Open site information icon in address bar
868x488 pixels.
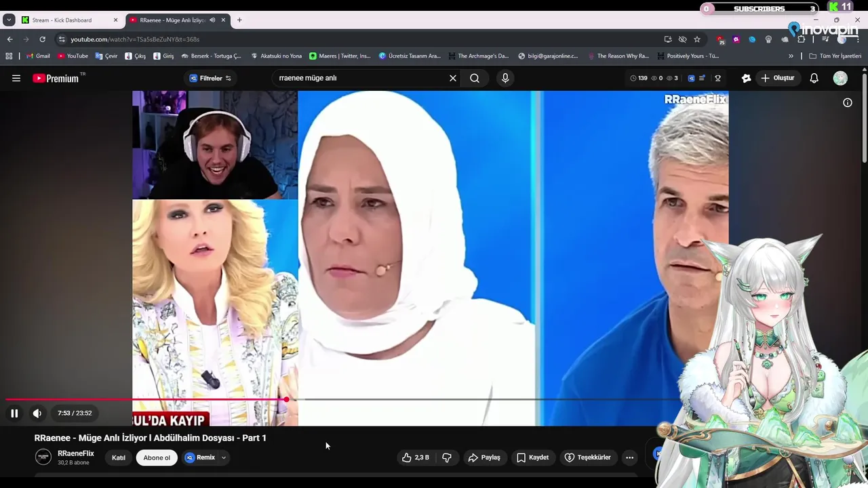pos(62,39)
